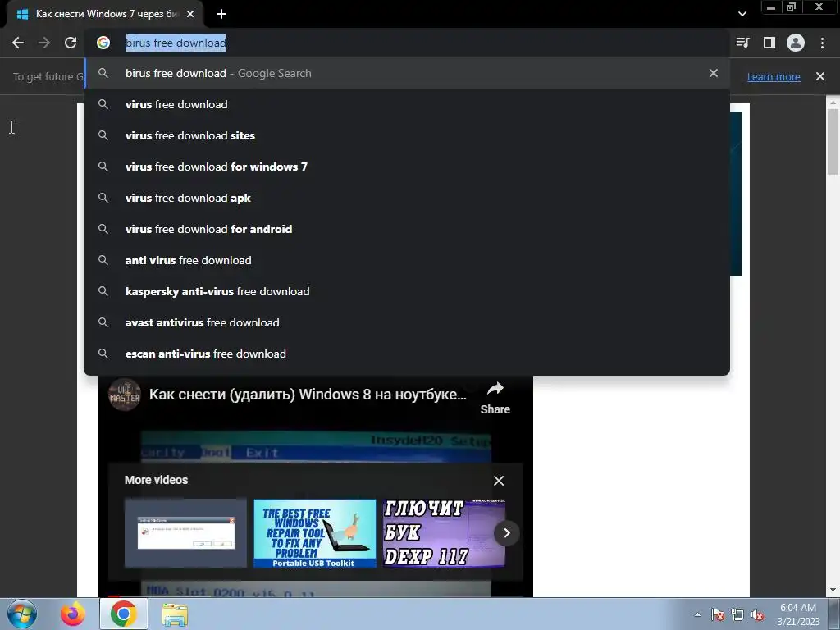Launch Firefox from the taskbar

click(x=72, y=614)
